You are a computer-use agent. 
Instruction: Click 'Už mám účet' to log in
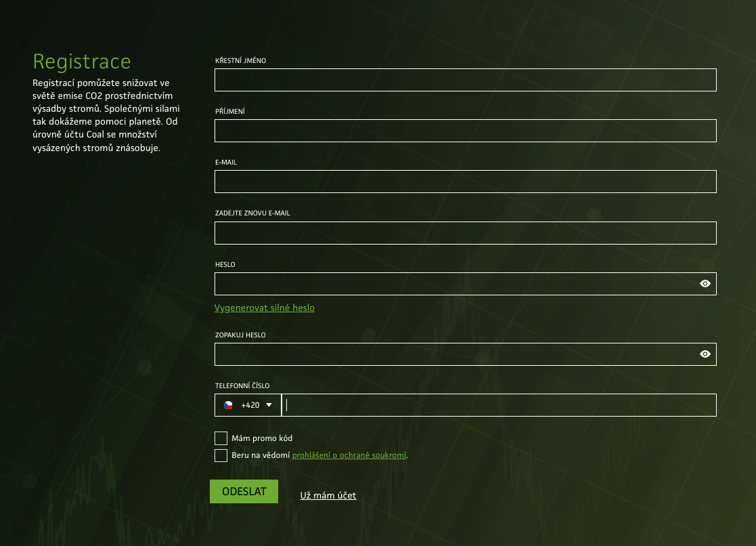(x=328, y=495)
